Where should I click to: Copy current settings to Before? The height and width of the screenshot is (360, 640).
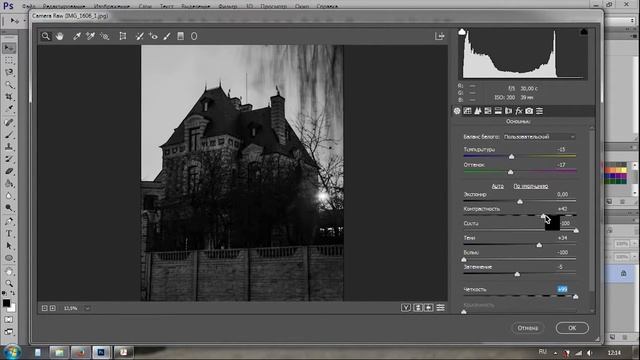429,308
